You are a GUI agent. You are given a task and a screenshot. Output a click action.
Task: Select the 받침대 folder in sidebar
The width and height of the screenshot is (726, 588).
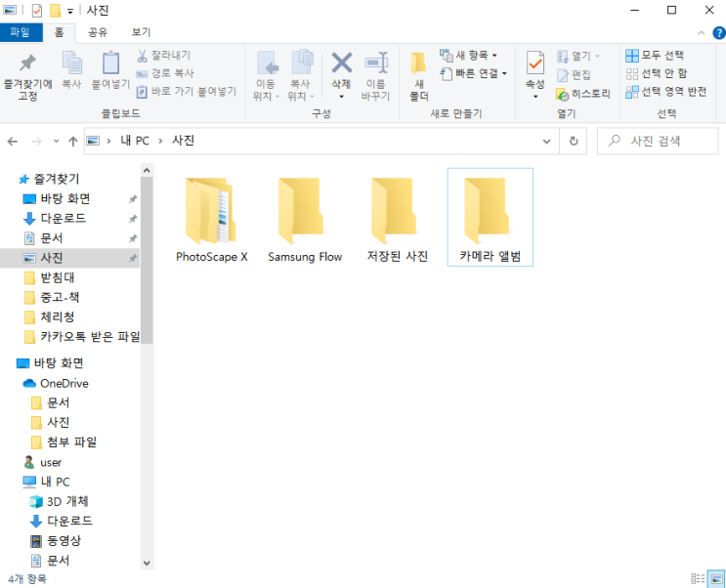(x=50, y=277)
